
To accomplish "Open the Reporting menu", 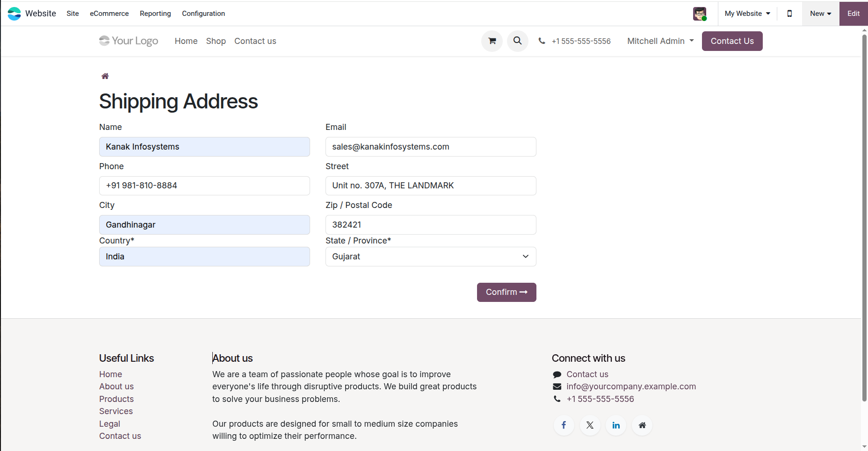I will 155,14.
